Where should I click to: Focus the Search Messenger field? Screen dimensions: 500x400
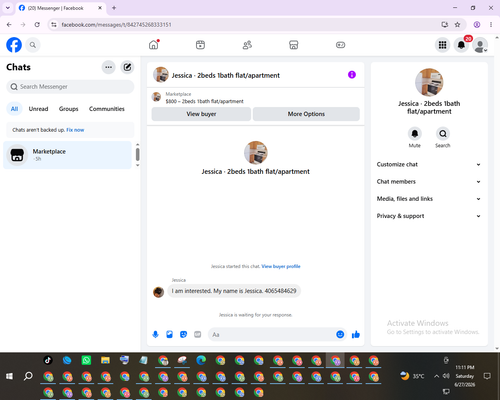point(70,87)
